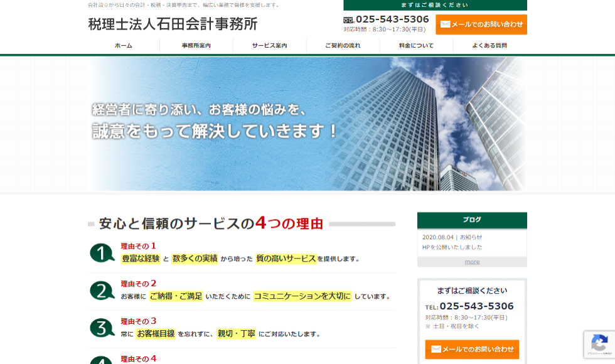Open ご契約の流れ from the navigation bar
Image resolution: width=615 pixels, height=364 pixels.
(343, 46)
